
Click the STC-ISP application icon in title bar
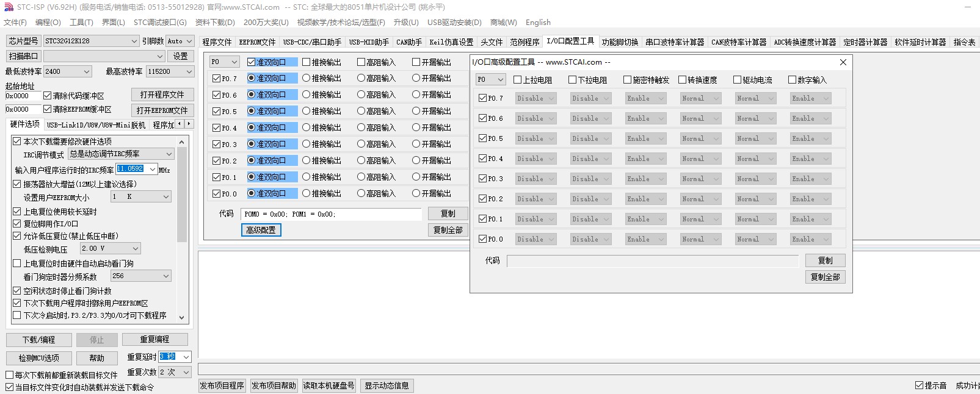[x=9, y=7]
